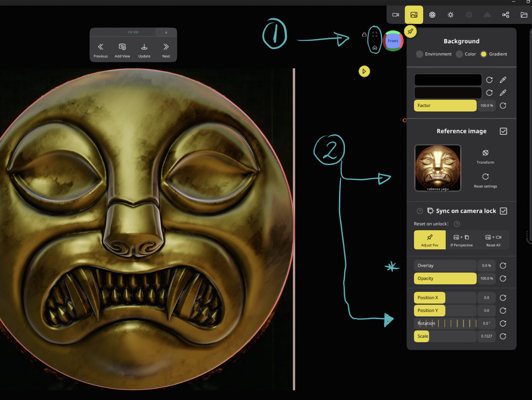This screenshot has height=400, width=532.
Task: Reset the second gradient color
Action: click(489, 93)
